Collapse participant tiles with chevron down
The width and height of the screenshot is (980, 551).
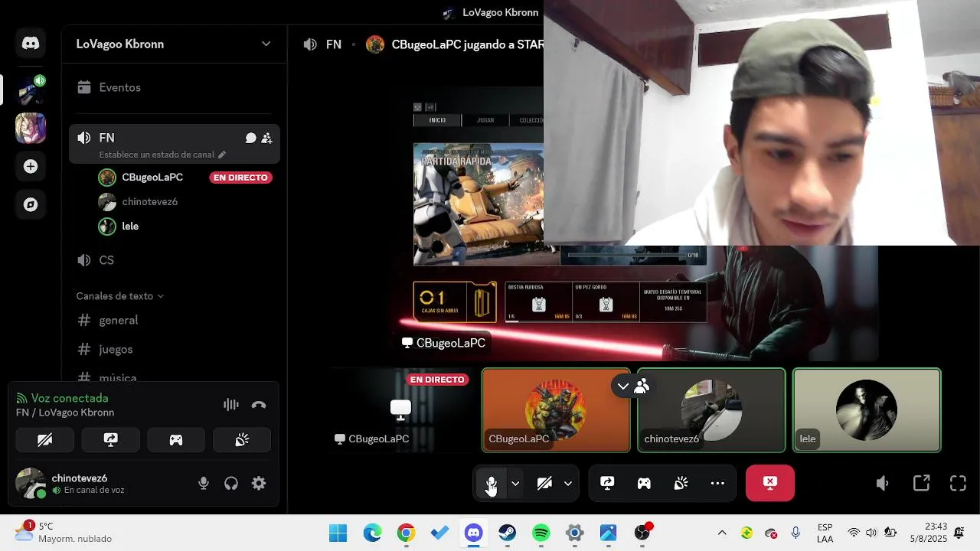pyautogui.click(x=623, y=386)
